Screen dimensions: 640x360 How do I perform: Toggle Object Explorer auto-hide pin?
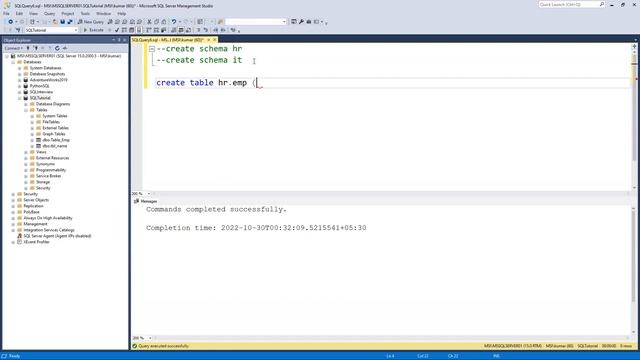[119, 40]
